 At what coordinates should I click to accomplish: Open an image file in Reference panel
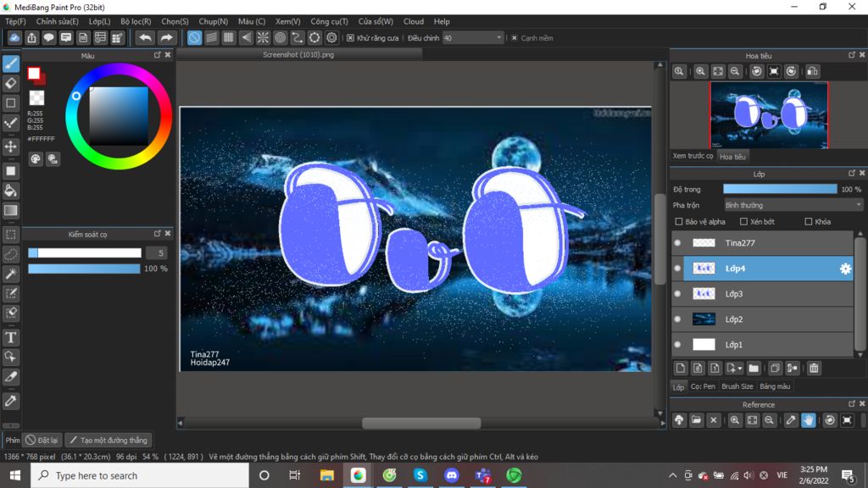click(x=697, y=420)
